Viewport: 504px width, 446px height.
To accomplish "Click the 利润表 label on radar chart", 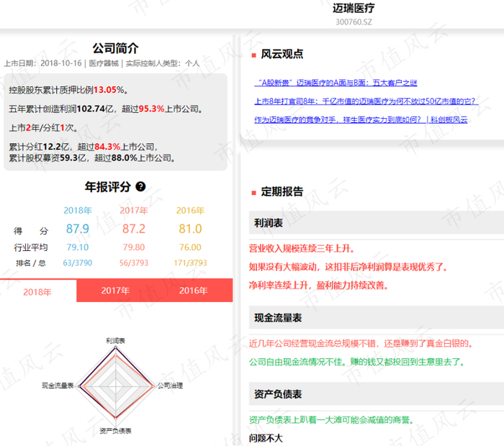I will coord(115,340).
